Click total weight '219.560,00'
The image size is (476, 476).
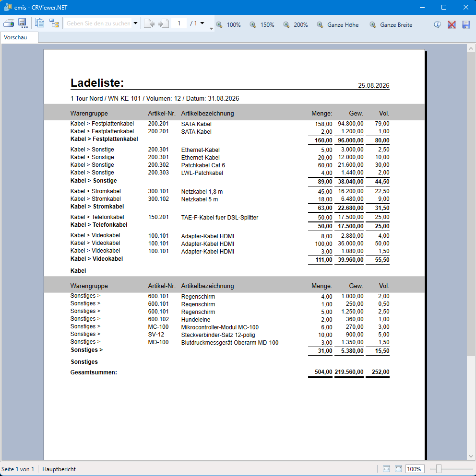pos(349,372)
